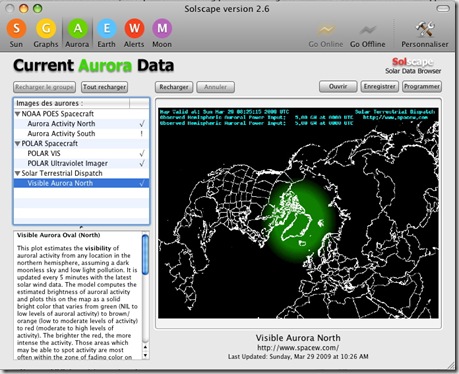Click the Go Online icon
Image resolution: width=459 pixels, height=374 pixels.
pos(326,30)
